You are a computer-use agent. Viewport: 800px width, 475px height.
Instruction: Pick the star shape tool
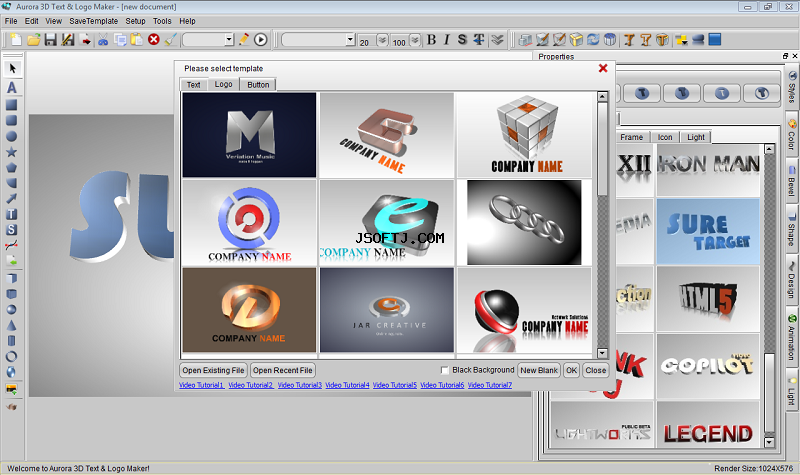pyautogui.click(x=11, y=152)
